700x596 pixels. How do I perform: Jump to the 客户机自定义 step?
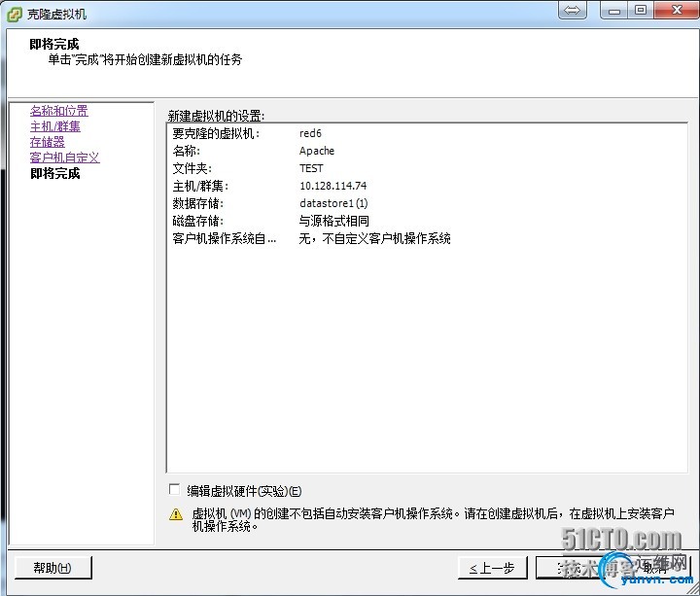[65, 158]
